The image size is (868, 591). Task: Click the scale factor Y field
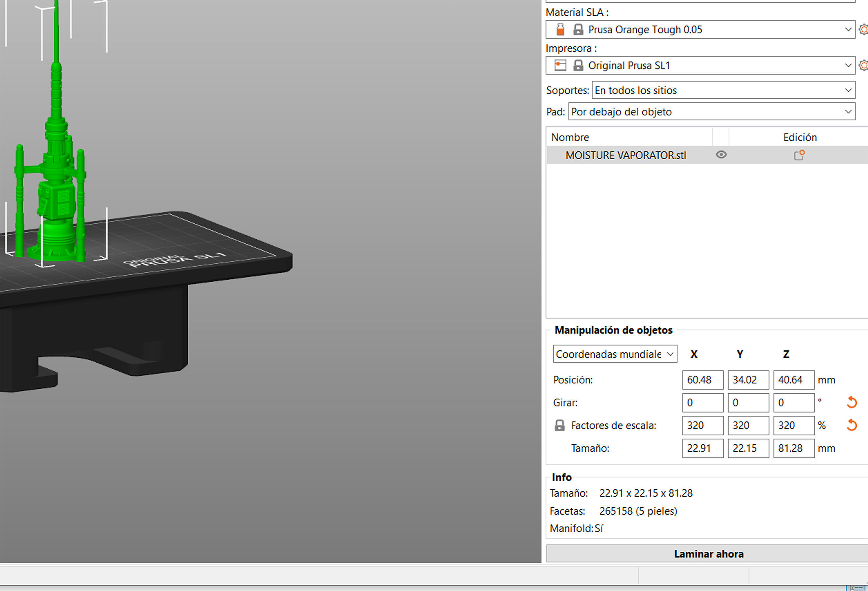(x=748, y=425)
